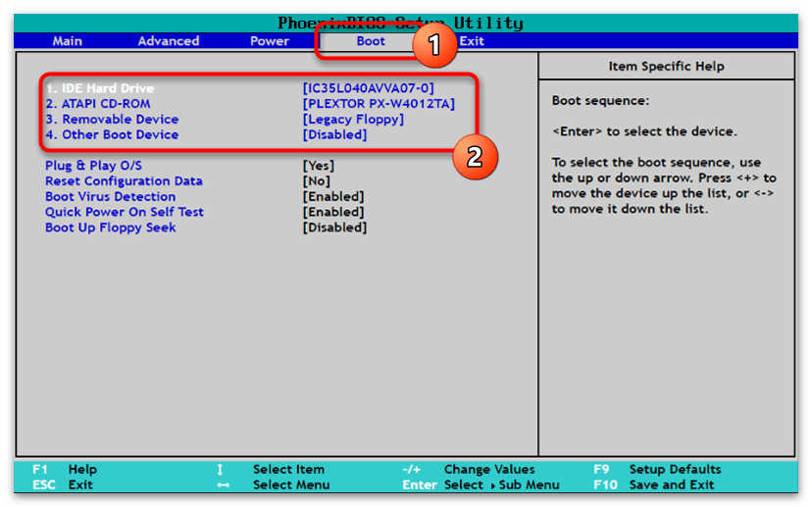The width and height of the screenshot is (812, 507).
Task: Choose the Removable Device boot entry
Action: point(112,120)
